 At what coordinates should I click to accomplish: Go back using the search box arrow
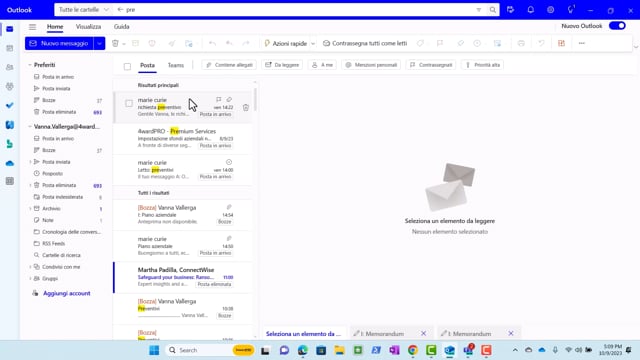click(120, 9)
